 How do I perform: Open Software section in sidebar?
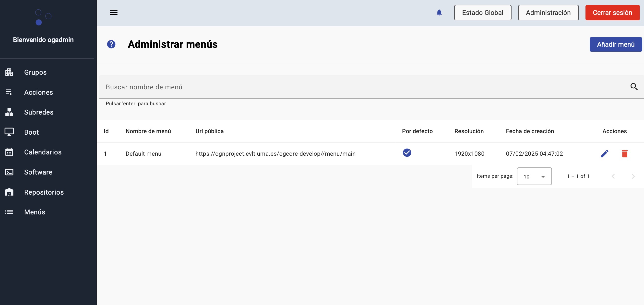coord(38,172)
